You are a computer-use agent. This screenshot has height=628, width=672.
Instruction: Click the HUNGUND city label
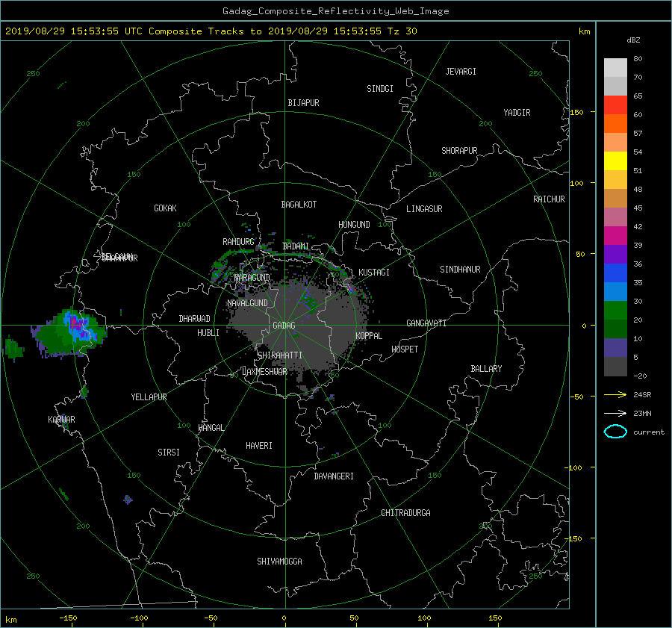(x=354, y=225)
